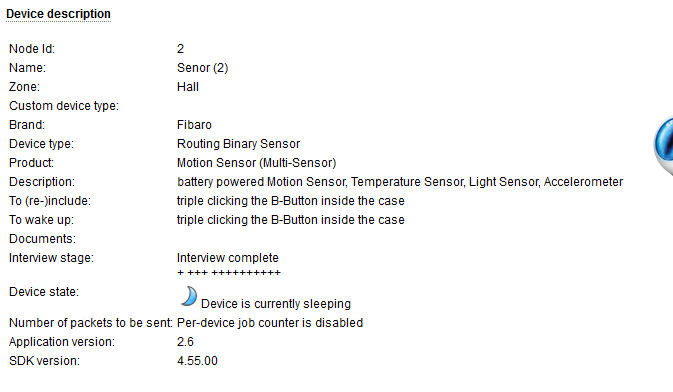
Task: Click the Interview complete status
Action: point(227,258)
